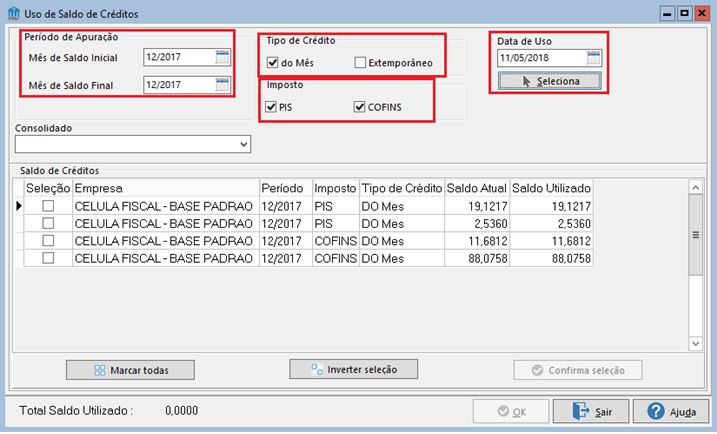
Task: Click the Saldo Utilizado column header
Action: point(551,188)
